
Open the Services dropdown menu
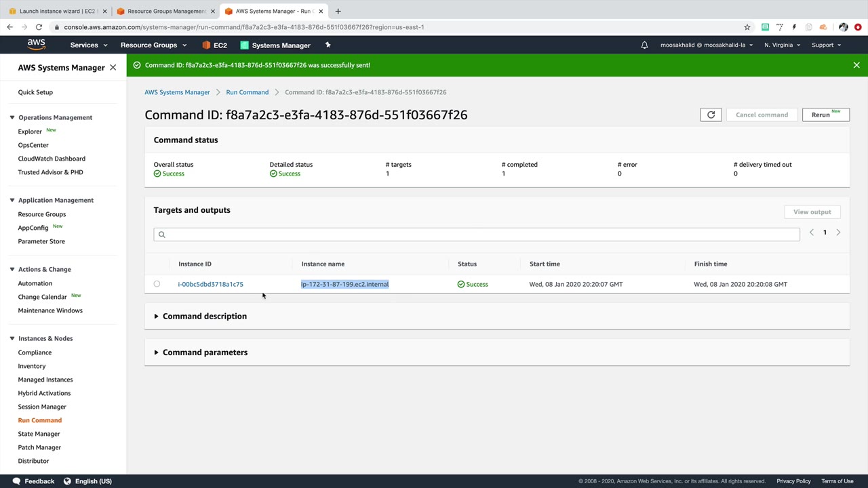[89, 45]
